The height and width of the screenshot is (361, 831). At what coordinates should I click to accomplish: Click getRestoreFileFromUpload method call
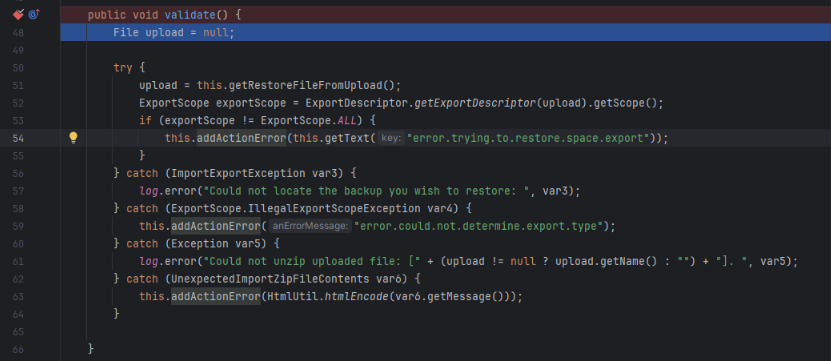coord(305,85)
